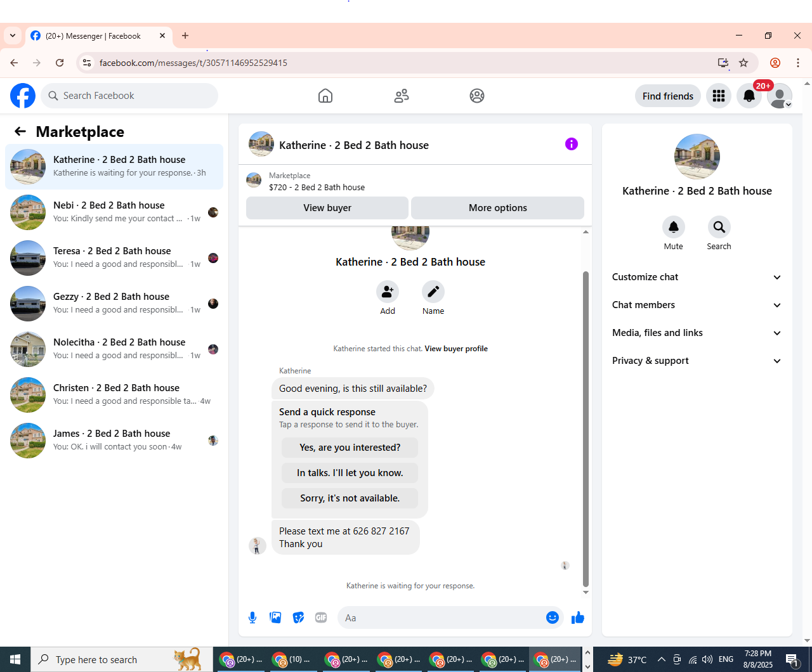Click the Facebook logo icon
This screenshot has height=672, width=812.
pos(23,96)
